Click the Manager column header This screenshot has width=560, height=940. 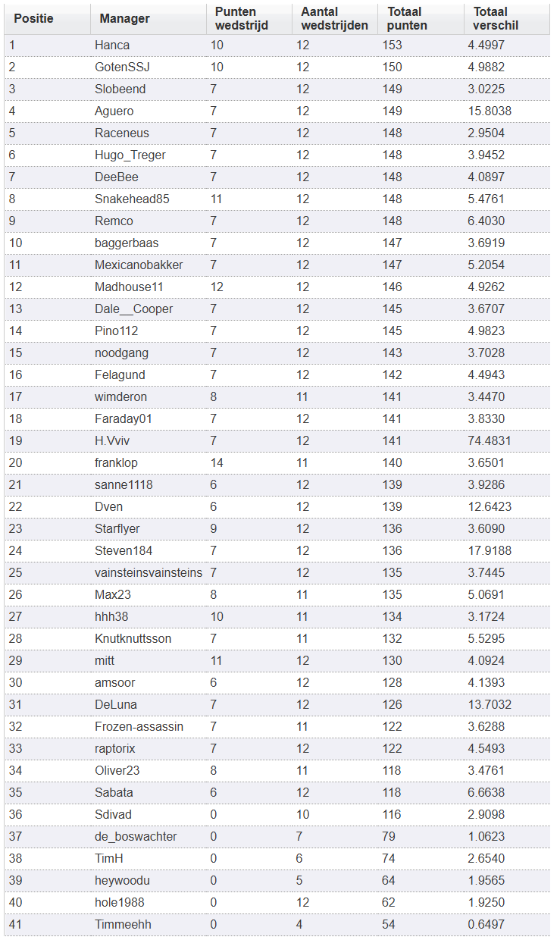[125, 18]
